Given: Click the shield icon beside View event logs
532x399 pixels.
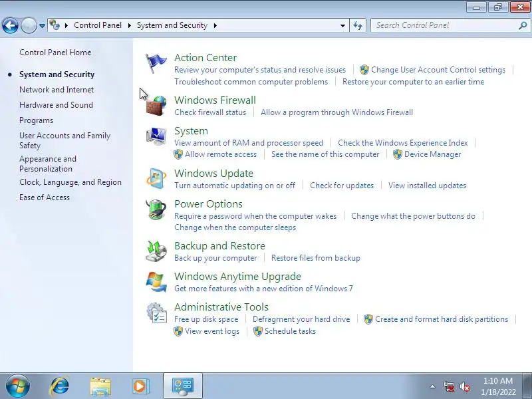Looking at the screenshot, I should (178, 331).
